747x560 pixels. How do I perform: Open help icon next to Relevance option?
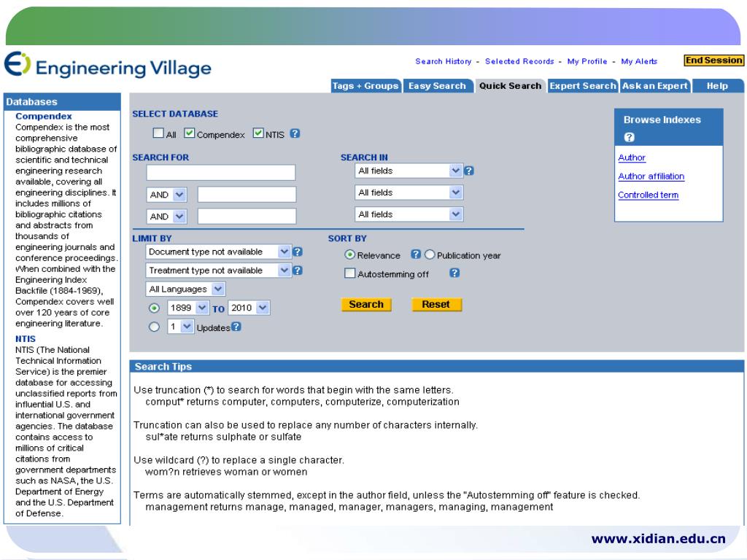coord(416,254)
